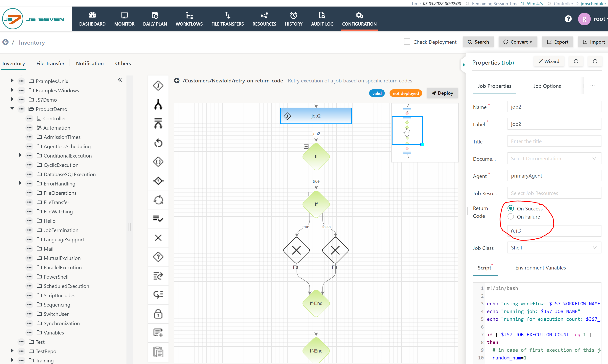Open the job Wizard button
This screenshot has width=608, height=364.
[549, 61]
